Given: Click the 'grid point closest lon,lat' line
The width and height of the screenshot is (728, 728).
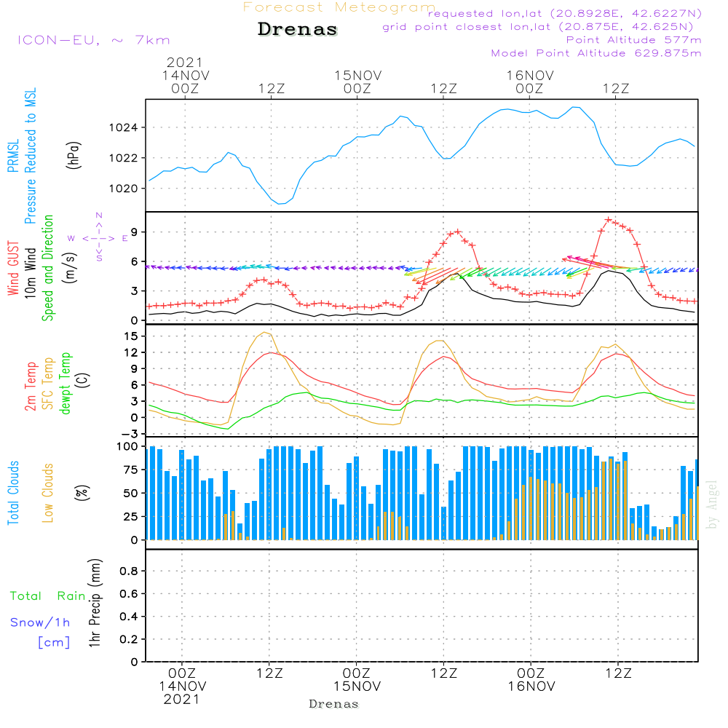Looking at the screenshot, I should point(538,27).
